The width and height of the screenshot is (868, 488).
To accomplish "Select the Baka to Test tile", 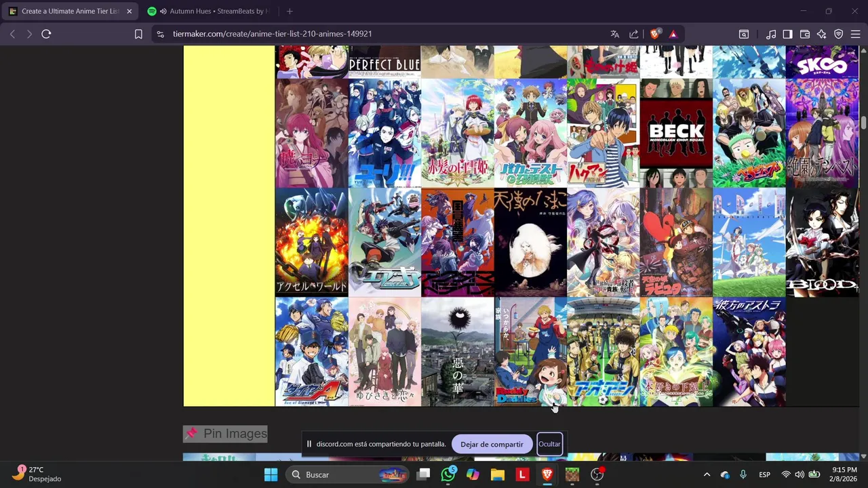I will tap(530, 134).
